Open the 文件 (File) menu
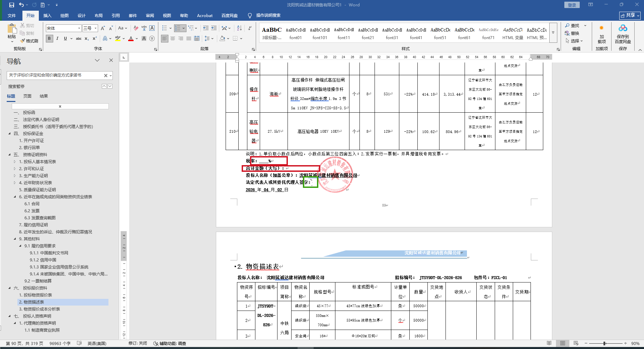644x349 pixels. [x=12, y=16]
